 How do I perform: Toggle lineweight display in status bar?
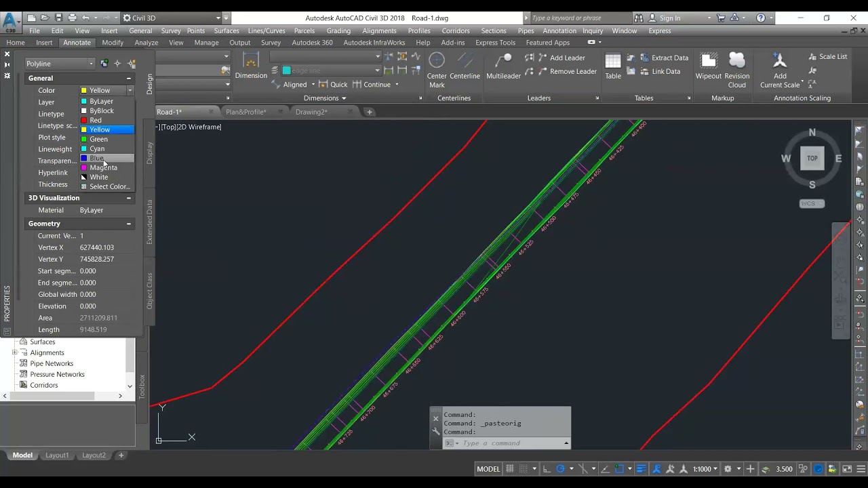(642, 469)
